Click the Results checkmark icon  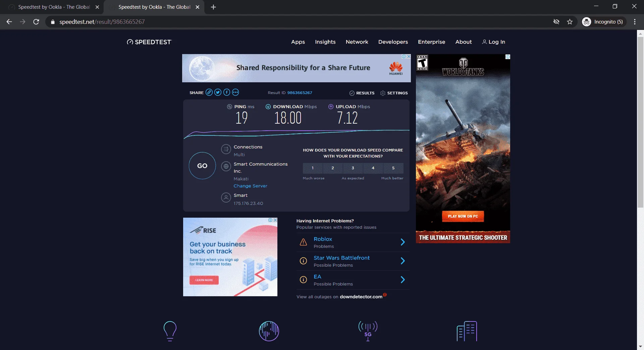tap(352, 93)
